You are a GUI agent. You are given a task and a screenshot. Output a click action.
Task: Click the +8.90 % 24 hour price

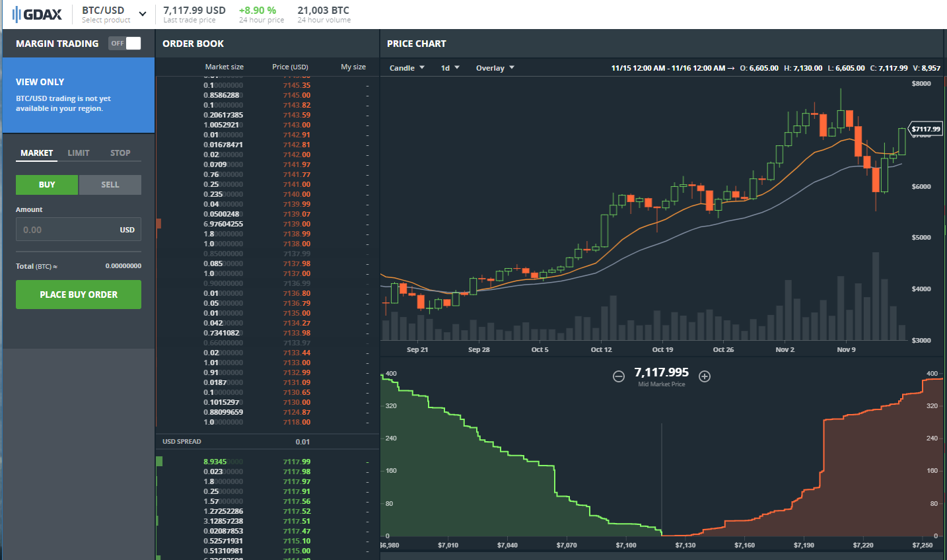coord(258,11)
